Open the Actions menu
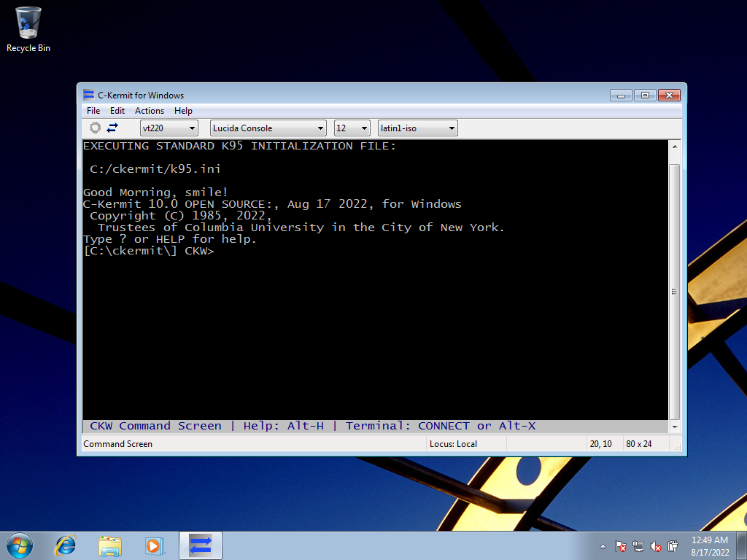Screen dimensions: 747x560 click(150, 111)
